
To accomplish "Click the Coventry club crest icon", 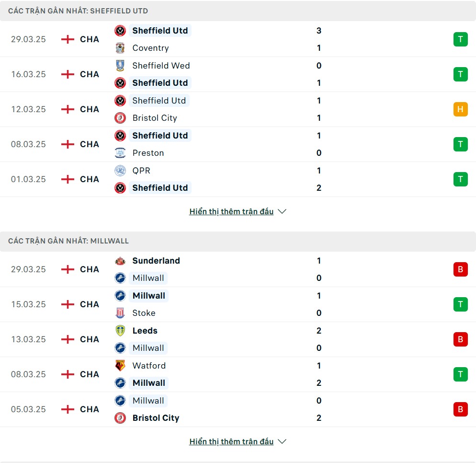I will [120, 48].
